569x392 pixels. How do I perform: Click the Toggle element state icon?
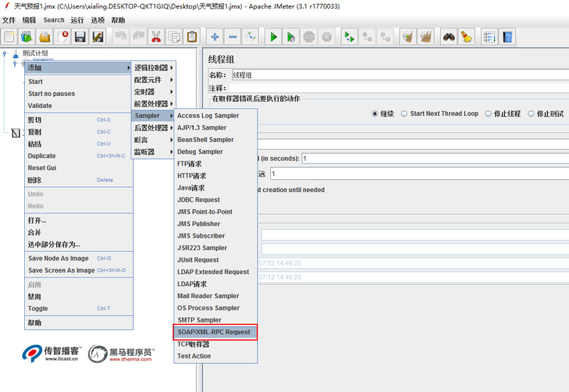(250, 37)
